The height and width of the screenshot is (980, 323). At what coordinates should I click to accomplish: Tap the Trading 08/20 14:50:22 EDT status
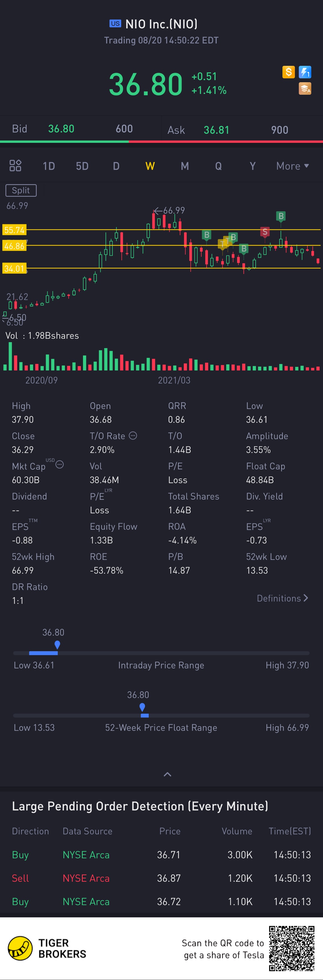(161, 40)
